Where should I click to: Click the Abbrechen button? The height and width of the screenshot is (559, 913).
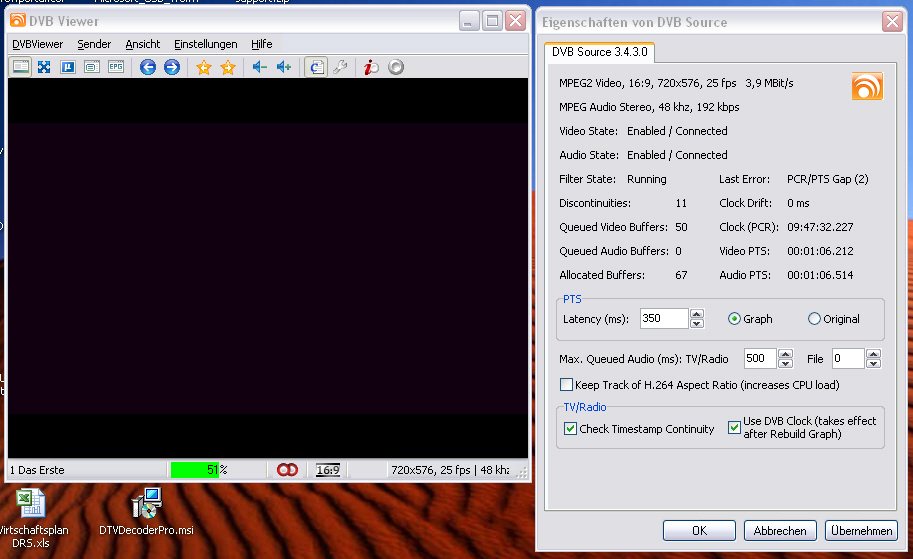point(780,530)
